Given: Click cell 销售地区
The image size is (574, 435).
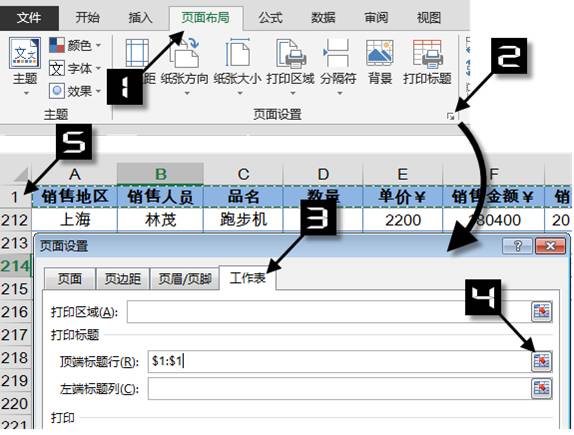Looking at the screenshot, I should click(x=75, y=197).
